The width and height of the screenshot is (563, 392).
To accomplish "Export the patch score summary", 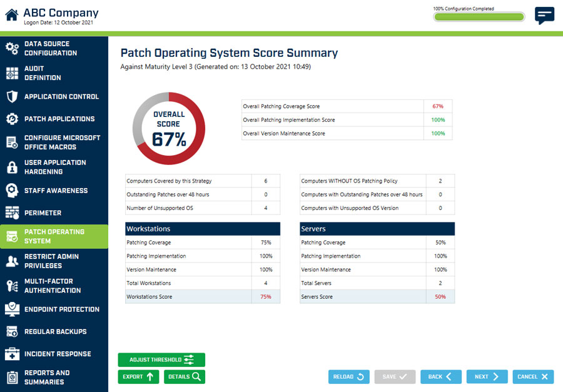I will tap(138, 376).
